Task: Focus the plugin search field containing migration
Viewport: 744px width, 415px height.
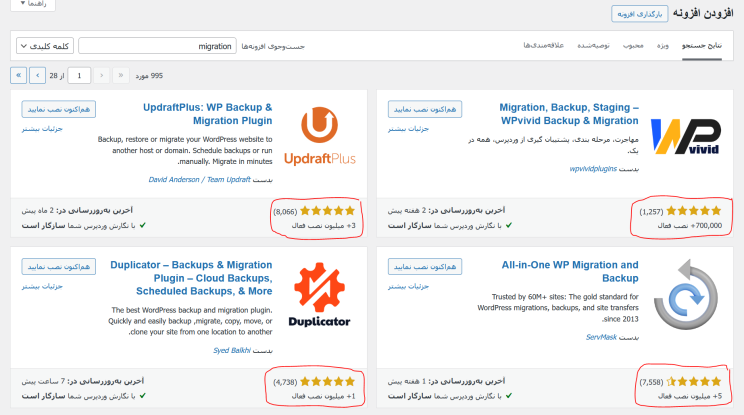Action: 157,46
